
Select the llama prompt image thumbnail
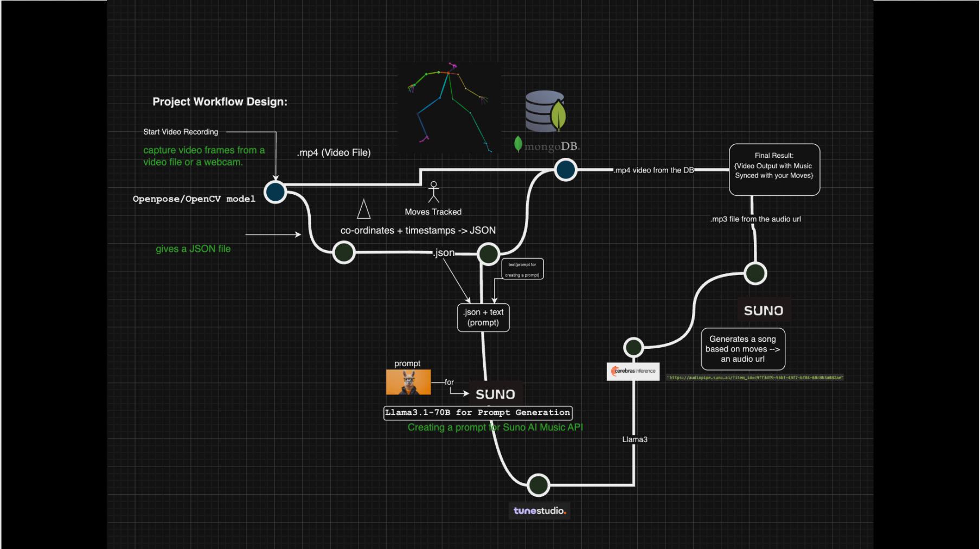408,382
